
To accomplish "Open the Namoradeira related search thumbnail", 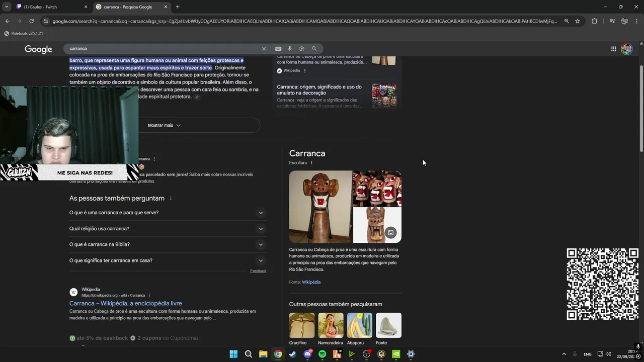I will coord(331,325).
